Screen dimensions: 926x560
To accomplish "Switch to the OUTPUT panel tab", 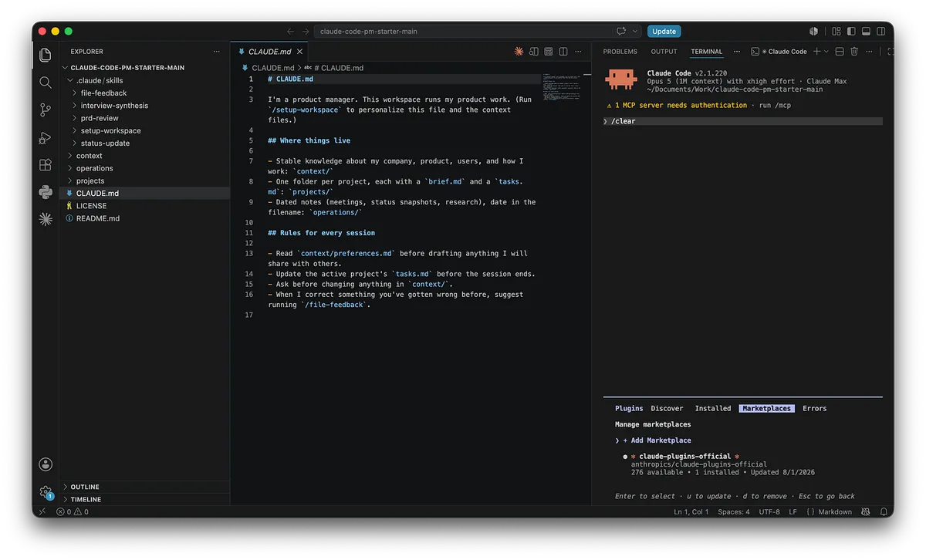I will tap(664, 52).
